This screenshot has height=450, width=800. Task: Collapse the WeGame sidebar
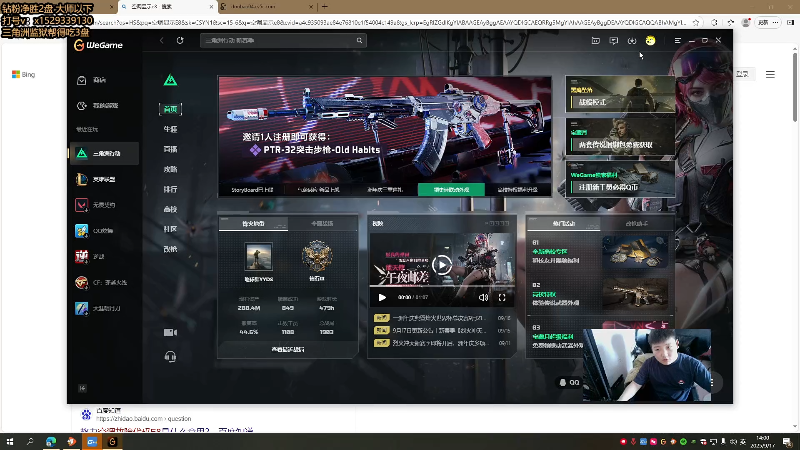pos(82,388)
